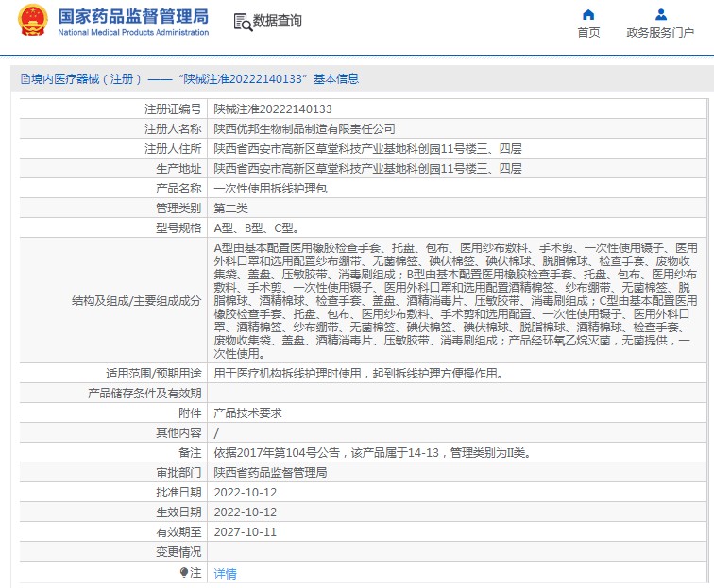714x588 pixels.
Task: Click 国家药品监督管理局 site title
Action: tap(133, 16)
